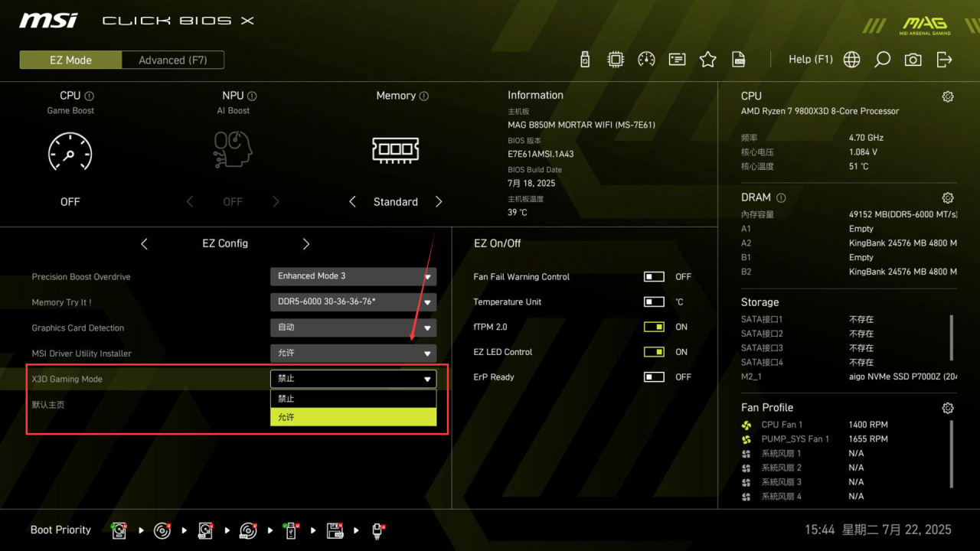Open Fan Profile settings gear icon
This screenshot has width=980, height=551.
tap(948, 408)
